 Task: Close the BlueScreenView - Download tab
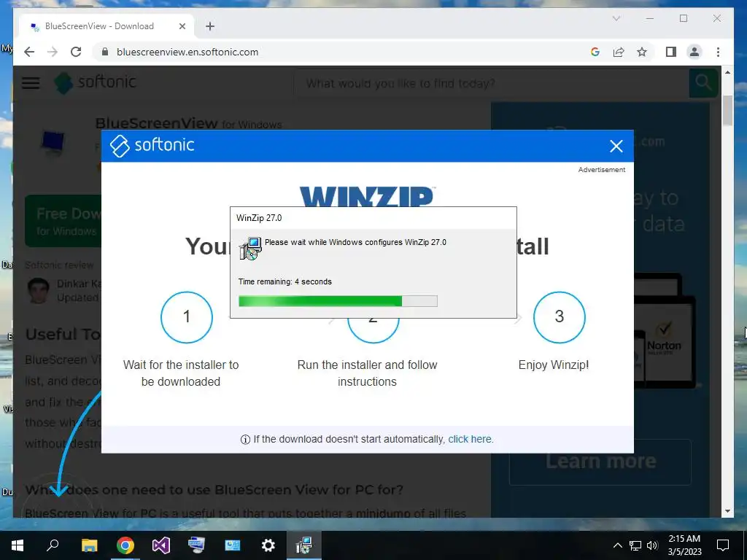click(182, 26)
